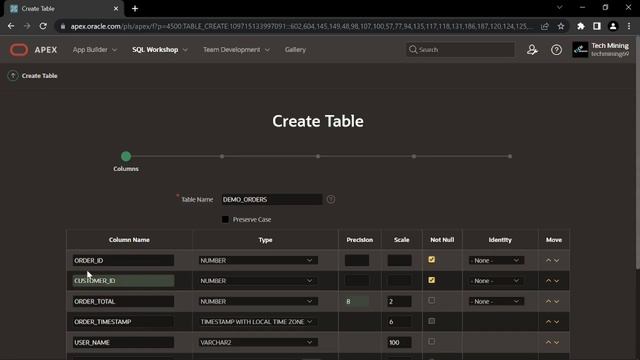Click the Tech Mining account avatar
This screenshot has width=640, height=360.
click(580, 49)
